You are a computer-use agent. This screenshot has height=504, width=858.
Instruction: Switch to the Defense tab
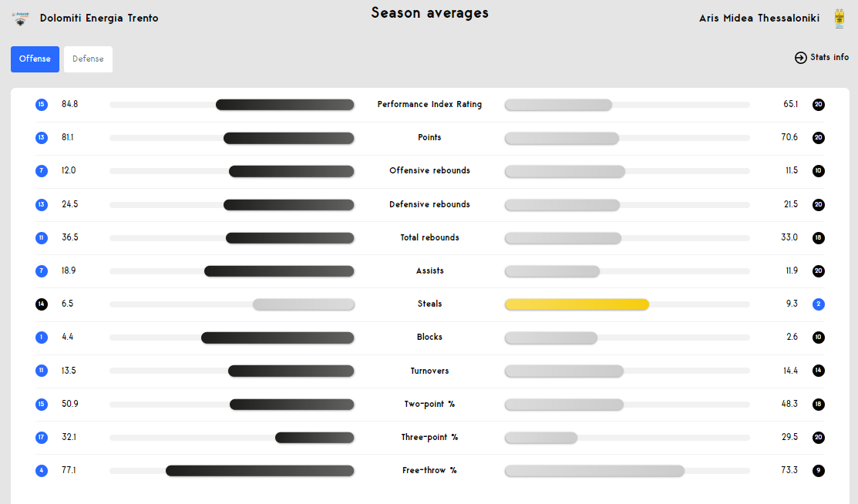click(x=88, y=59)
